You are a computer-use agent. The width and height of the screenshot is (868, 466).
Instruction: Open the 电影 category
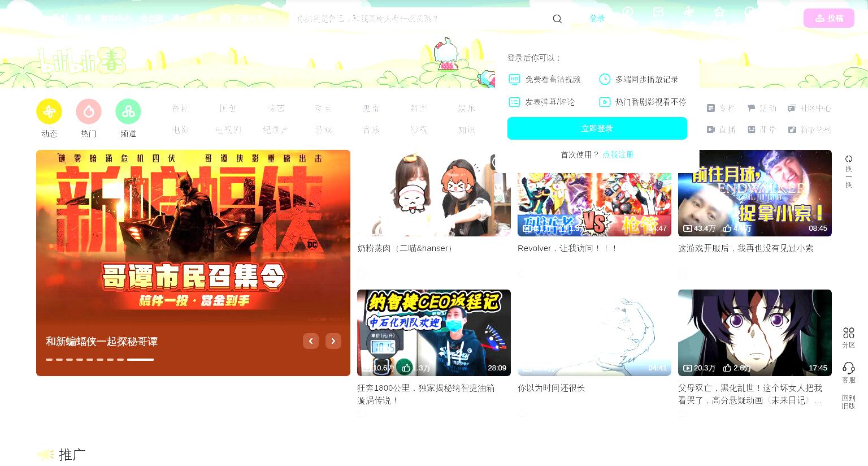coord(180,130)
